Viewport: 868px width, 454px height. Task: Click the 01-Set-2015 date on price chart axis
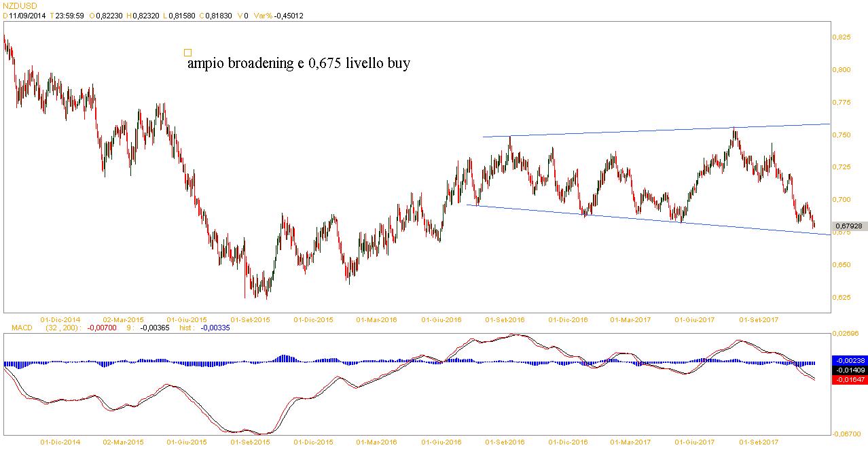(x=251, y=319)
